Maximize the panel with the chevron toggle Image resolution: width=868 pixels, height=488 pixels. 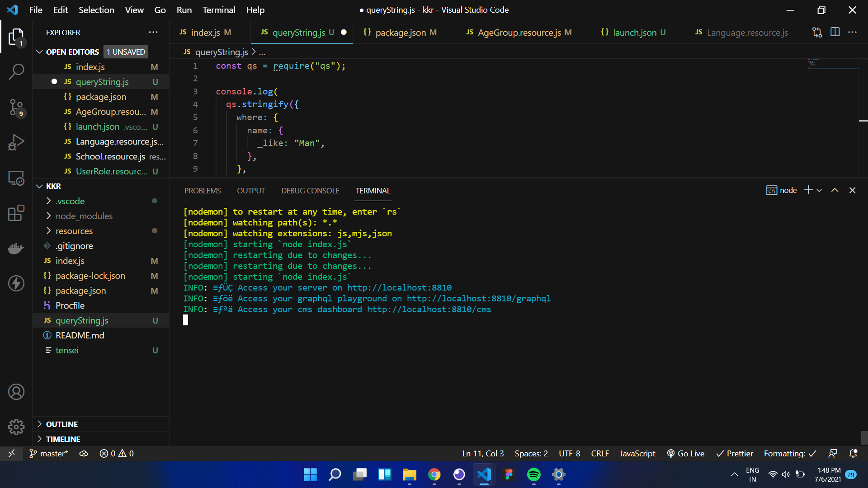835,190
